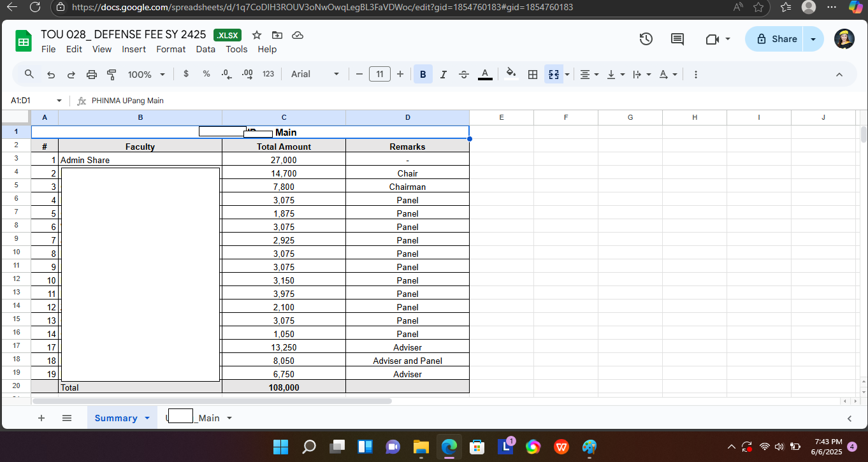Toggle bold formatting
Image resolution: width=868 pixels, height=462 pixels.
[423, 75]
